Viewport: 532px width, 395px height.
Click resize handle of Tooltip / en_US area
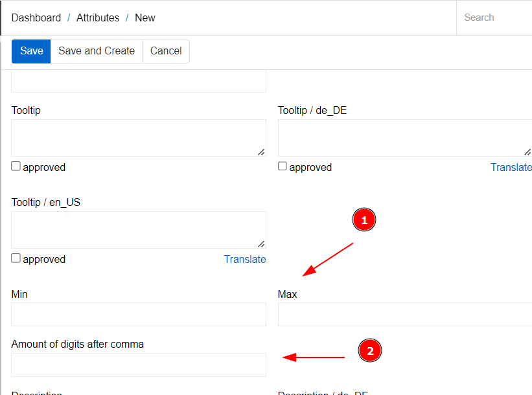coord(261,244)
